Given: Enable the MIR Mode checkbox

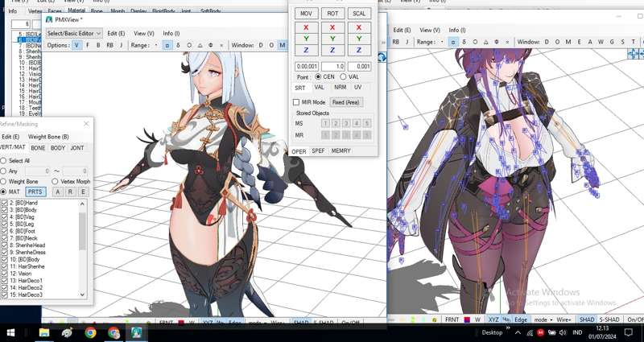Looking at the screenshot, I should pos(295,102).
